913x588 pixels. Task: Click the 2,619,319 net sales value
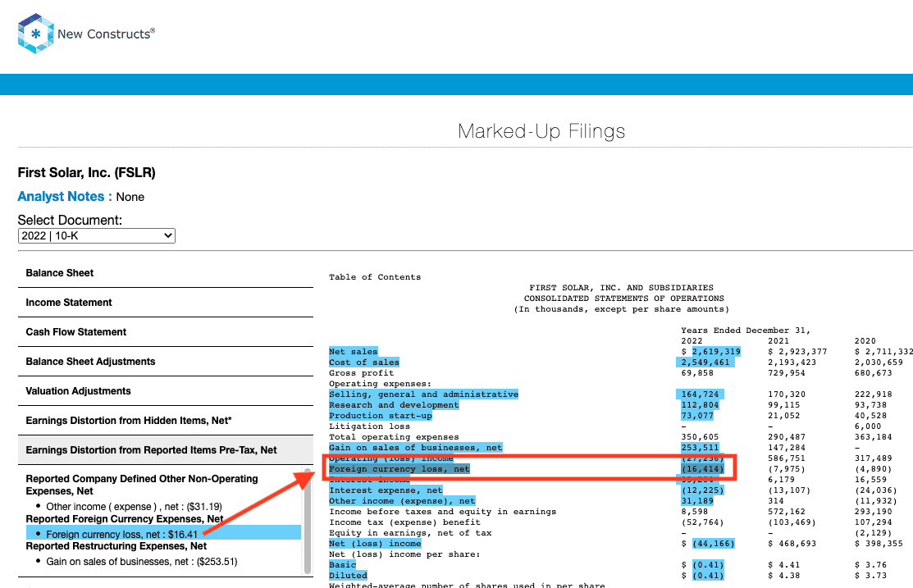pos(715,352)
